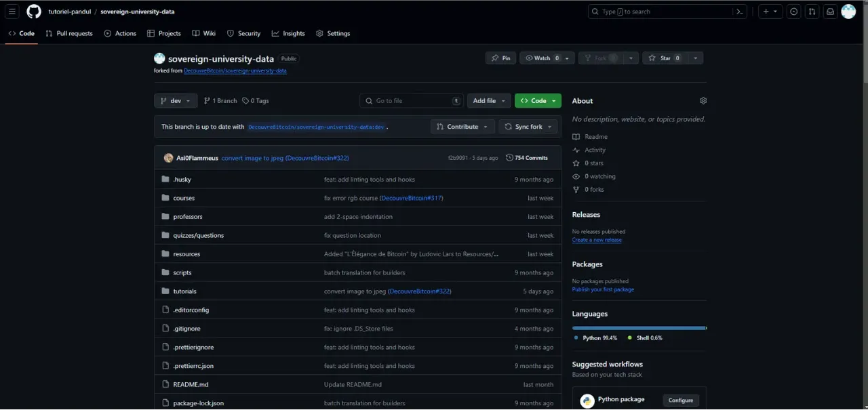The image size is (868, 410).
Task: Click the Go to file search field
Action: [x=412, y=100]
